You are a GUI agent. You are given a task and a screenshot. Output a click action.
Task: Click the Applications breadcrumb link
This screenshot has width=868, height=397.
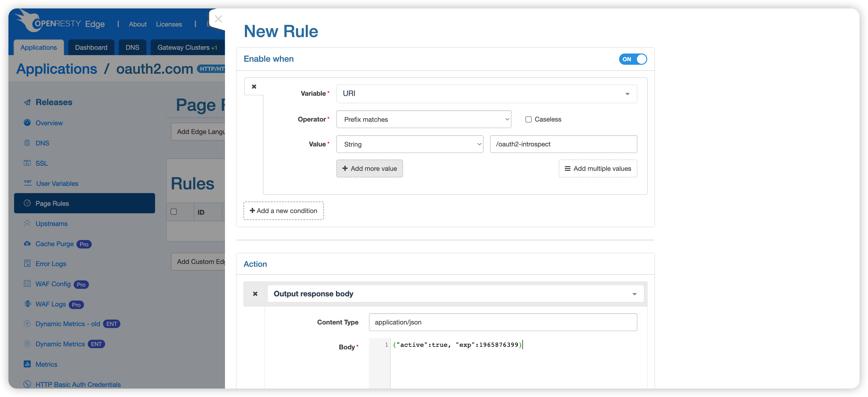click(x=57, y=69)
